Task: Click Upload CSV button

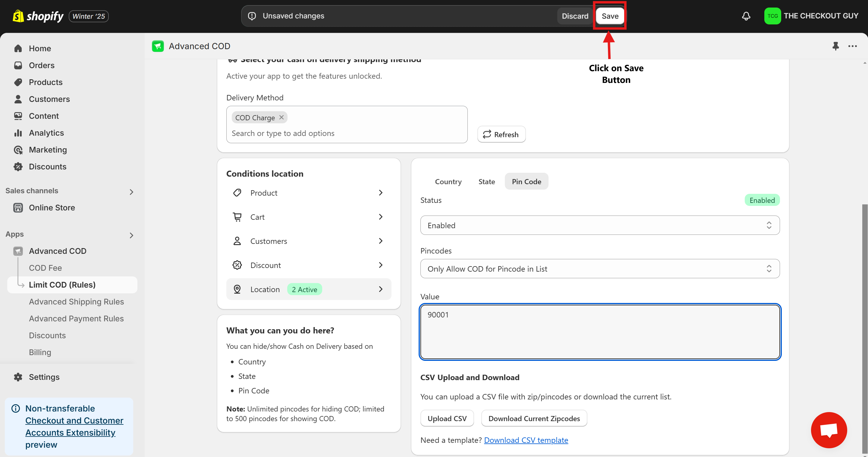Action: (x=447, y=418)
